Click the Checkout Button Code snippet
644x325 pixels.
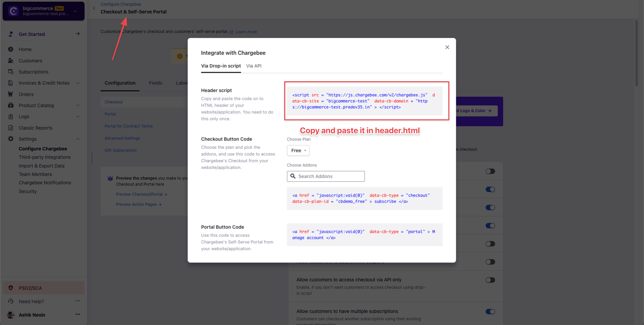(365, 198)
